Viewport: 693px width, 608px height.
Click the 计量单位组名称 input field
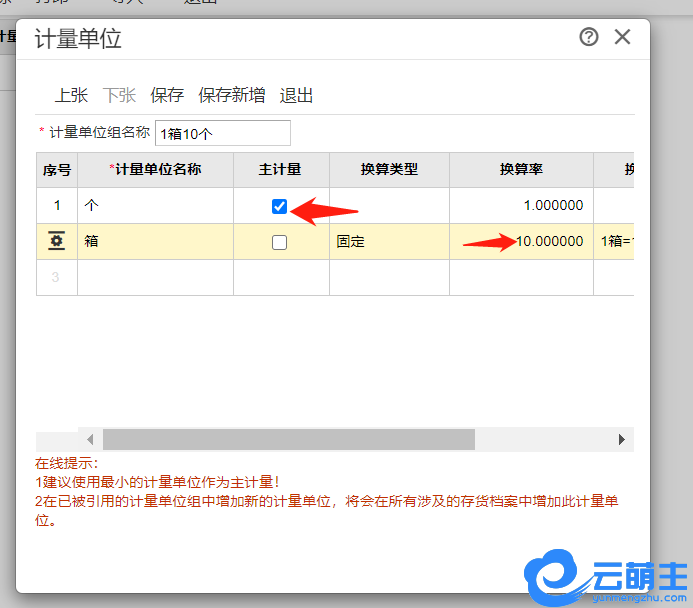[222, 133]
